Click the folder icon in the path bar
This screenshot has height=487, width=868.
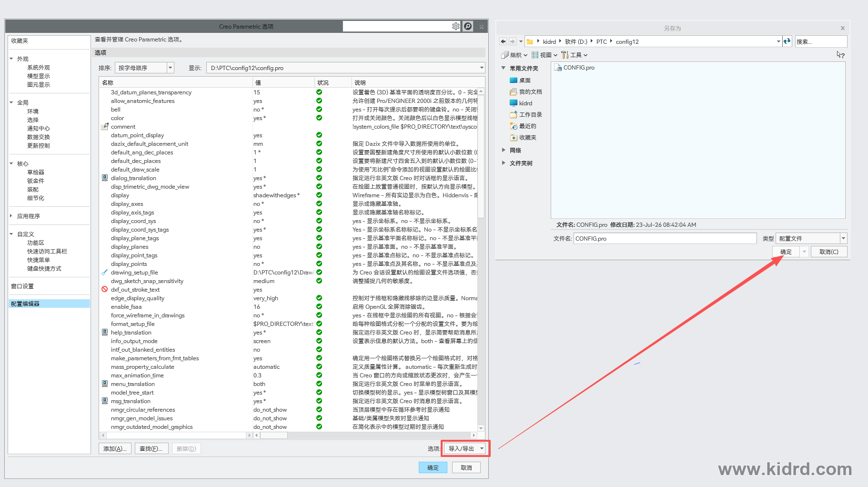[530, 42]
